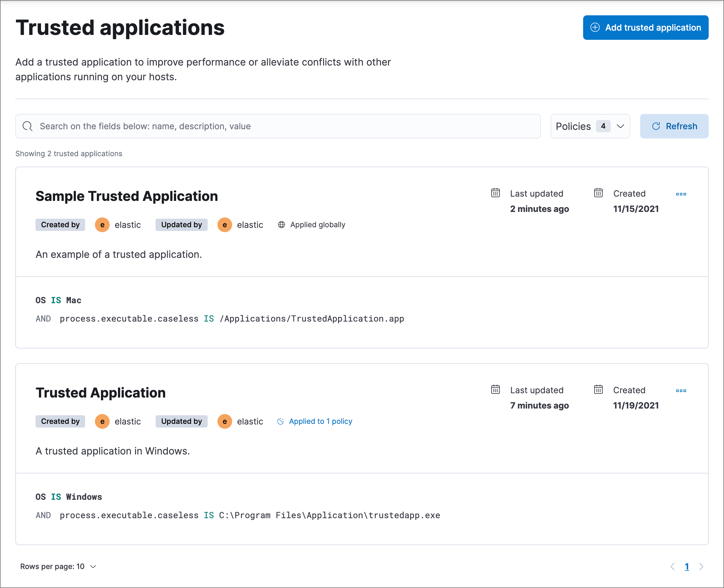Open the actions menu for Trusted Application

coord(681,390)
